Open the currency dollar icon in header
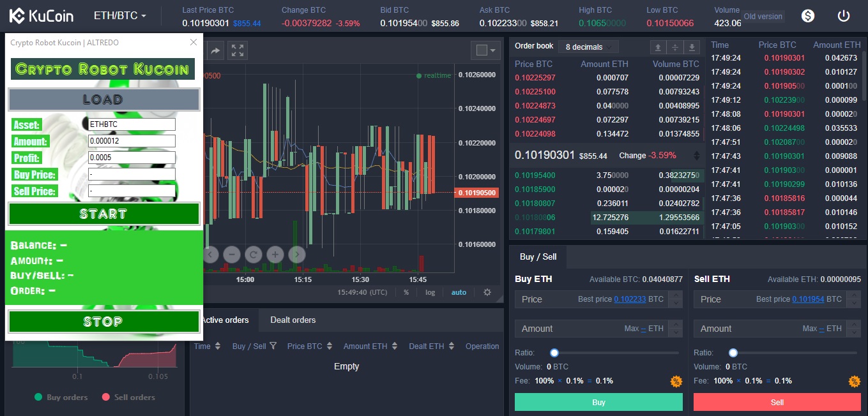868x416 pixels. 808,16
